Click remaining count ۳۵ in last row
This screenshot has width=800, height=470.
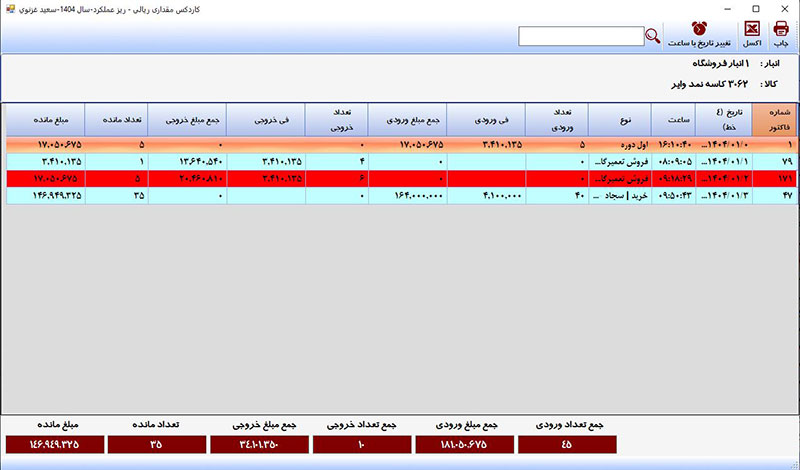point(117,195)
